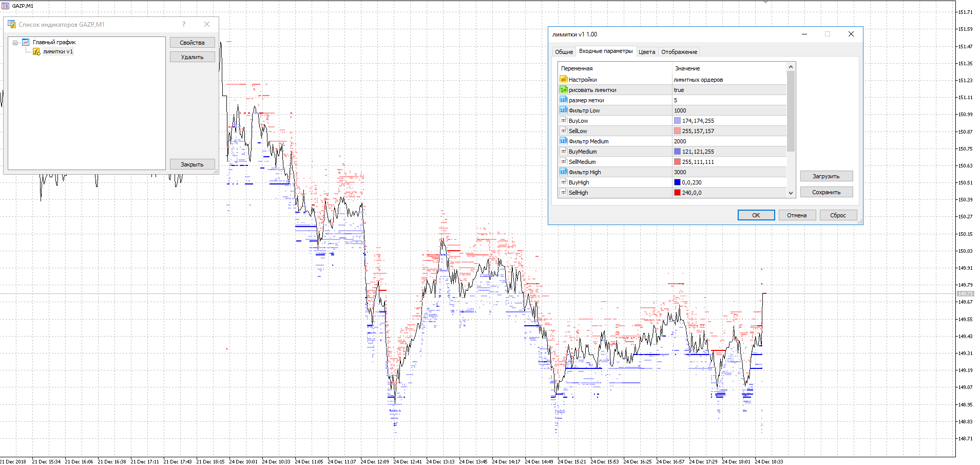Click the Сохранить button
980x465 pixels.
[x=826, y=192]
